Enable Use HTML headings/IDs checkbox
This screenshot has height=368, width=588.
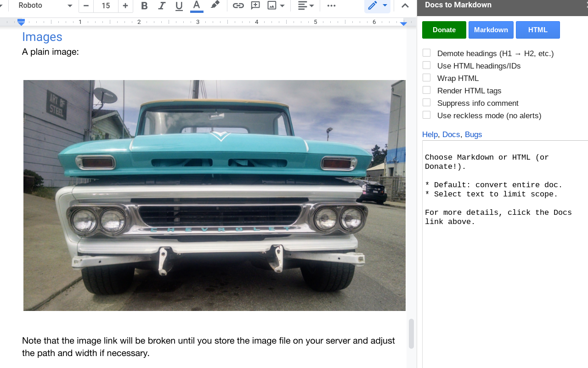pyautogui.click(x=427, y=65)
